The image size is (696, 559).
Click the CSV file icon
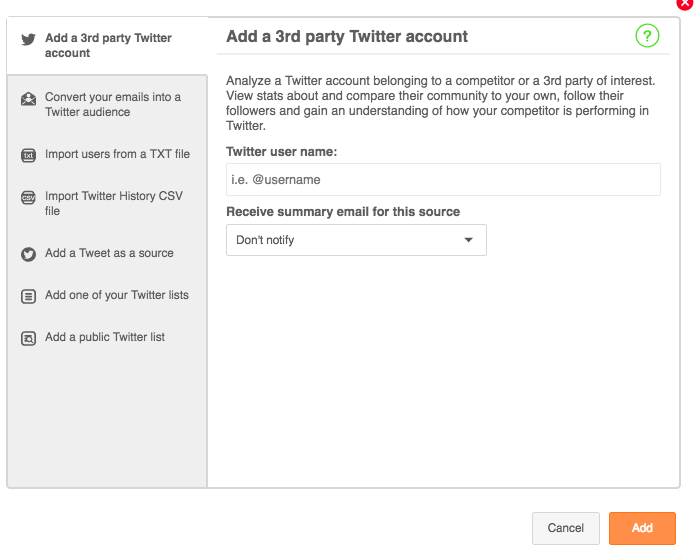(x=28, y=198)
